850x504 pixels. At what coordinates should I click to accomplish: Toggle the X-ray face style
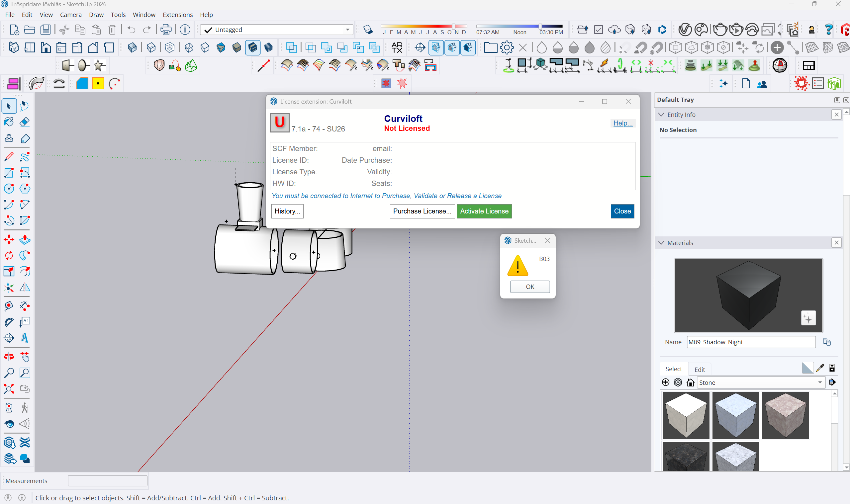pyautogui.click(x=132, y=47)
